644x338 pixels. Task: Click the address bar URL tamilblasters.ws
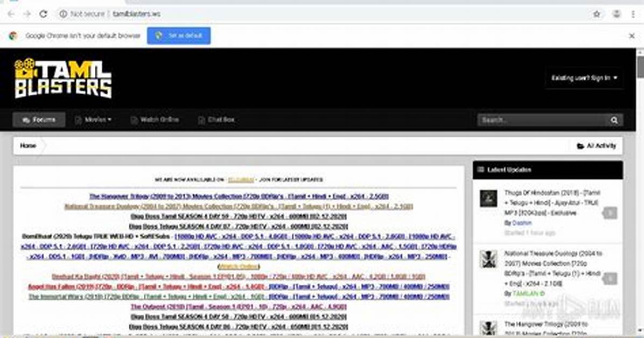137,14
